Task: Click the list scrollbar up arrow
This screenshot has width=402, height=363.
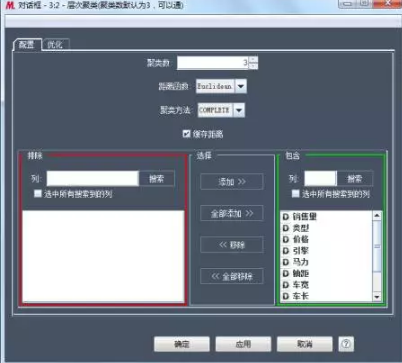Action: point(377,215)
